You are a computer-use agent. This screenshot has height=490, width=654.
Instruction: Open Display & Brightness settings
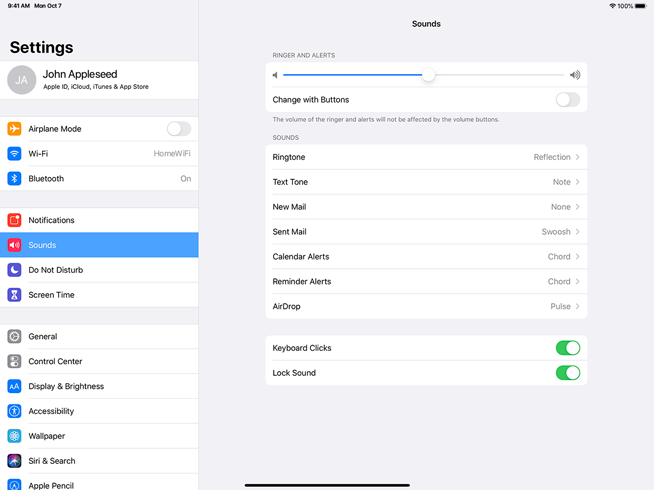coord(99,386)
